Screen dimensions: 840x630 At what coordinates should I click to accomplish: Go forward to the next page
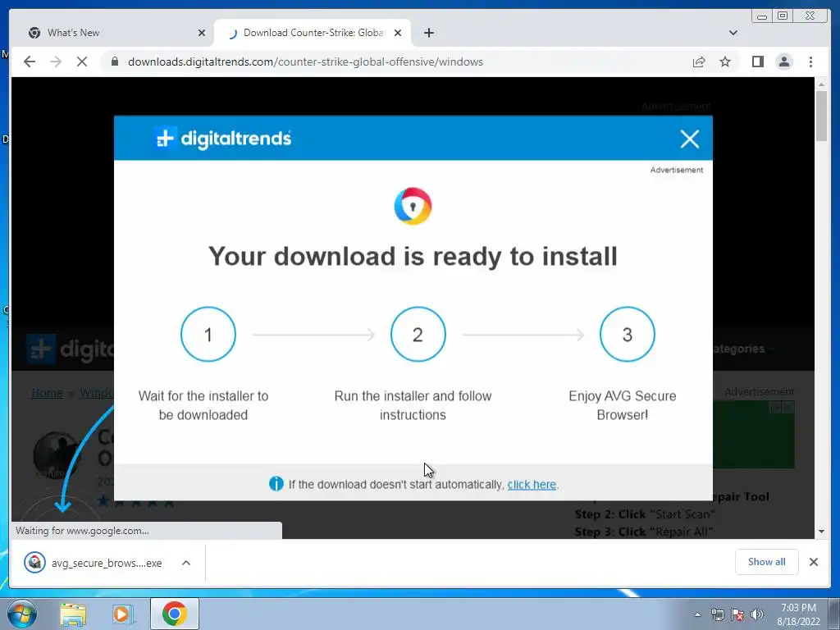[x=56, y=62]
